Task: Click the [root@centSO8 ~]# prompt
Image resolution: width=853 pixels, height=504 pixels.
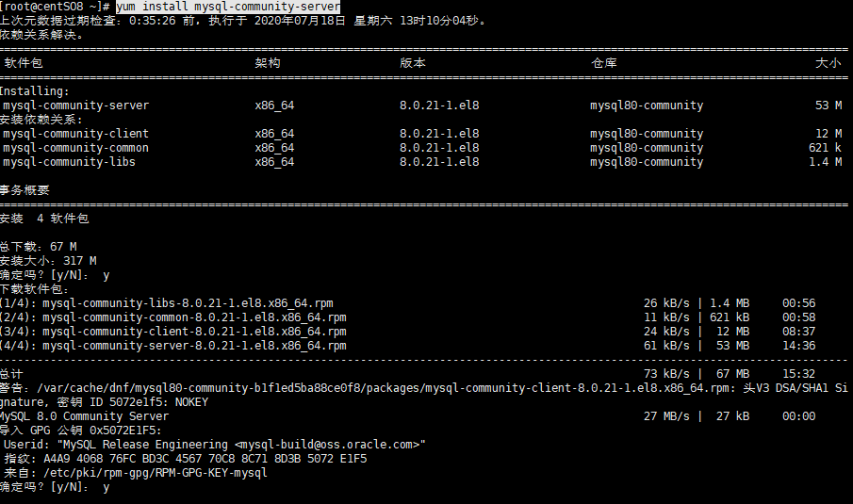Action: coord(56,7)
